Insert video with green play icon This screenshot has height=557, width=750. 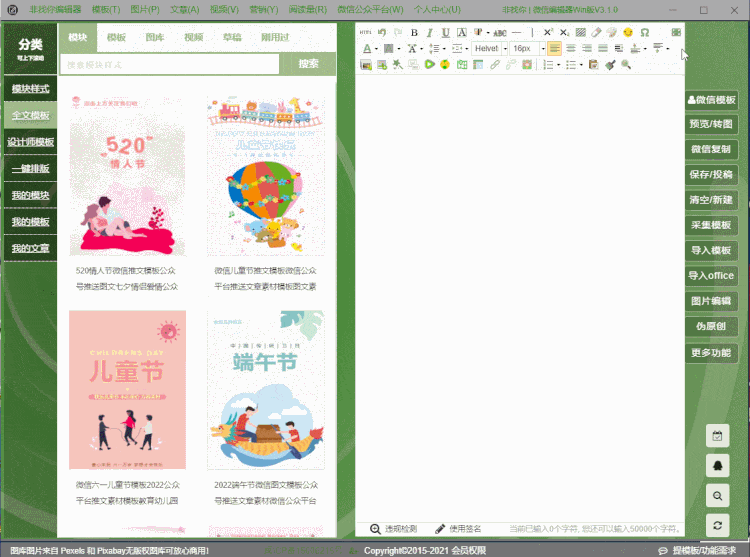tap(429, 64)
